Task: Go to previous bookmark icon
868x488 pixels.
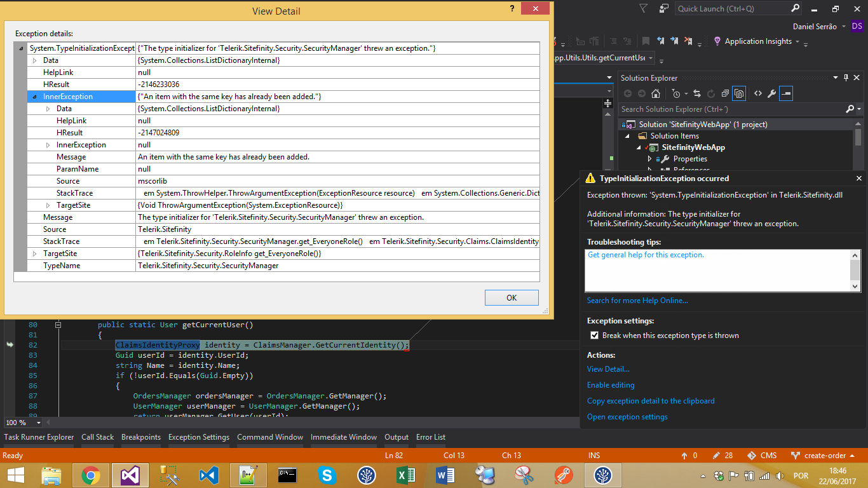Action: pos(661,41)
